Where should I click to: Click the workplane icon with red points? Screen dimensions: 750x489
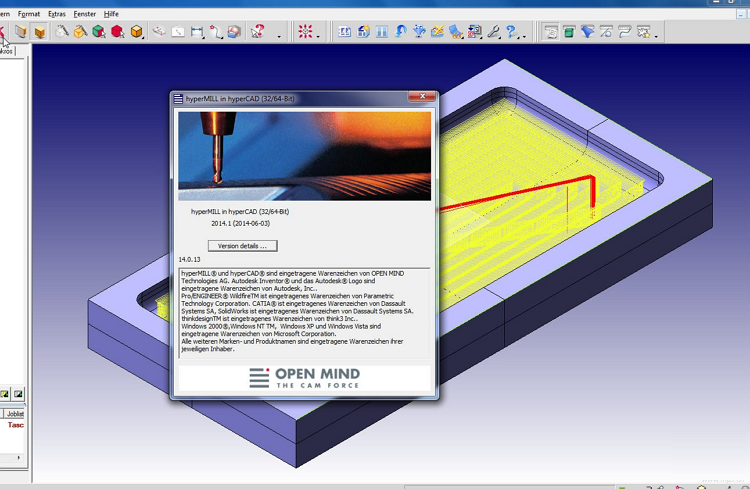click(x=159, y=32)
